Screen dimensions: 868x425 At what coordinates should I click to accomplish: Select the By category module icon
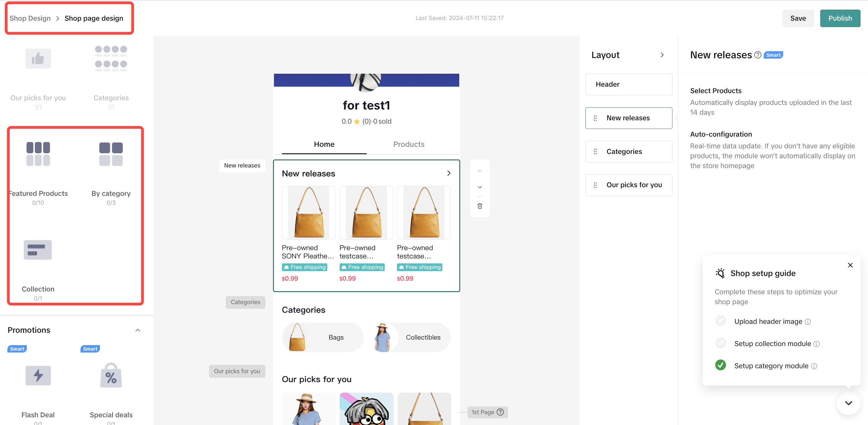tap(111, 154)
